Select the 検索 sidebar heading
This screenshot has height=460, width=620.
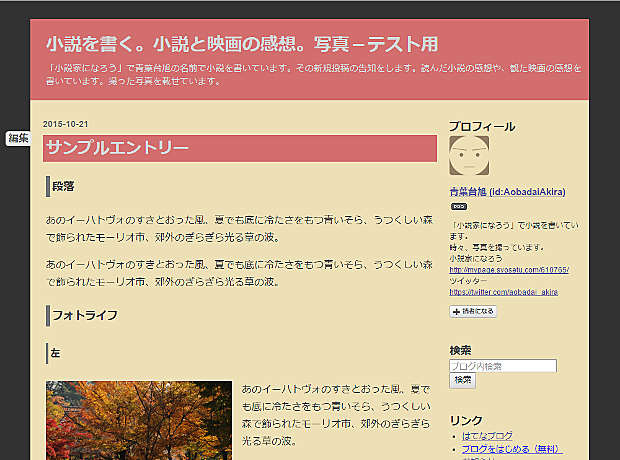click(x=460, y=350)
